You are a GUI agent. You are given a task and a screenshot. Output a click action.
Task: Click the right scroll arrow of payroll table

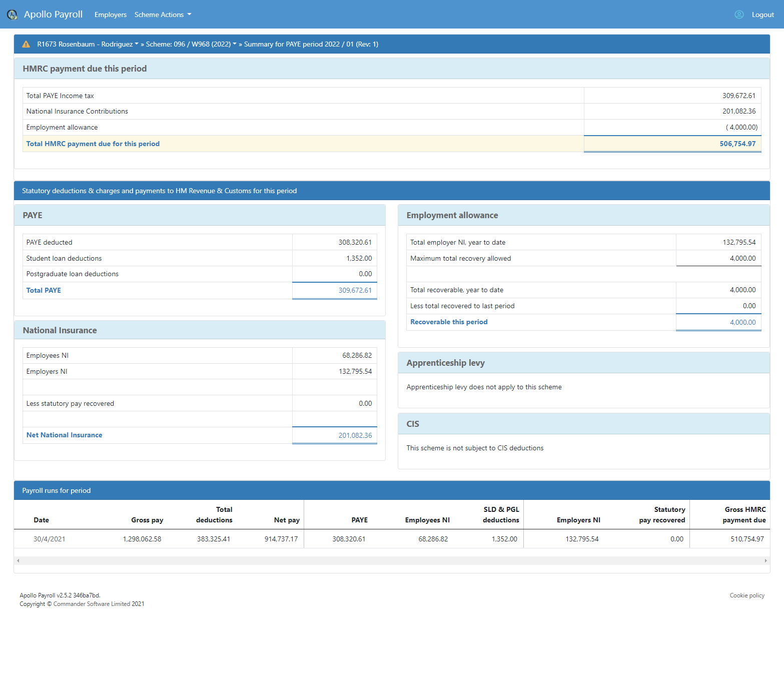click(x=765, y=560)
